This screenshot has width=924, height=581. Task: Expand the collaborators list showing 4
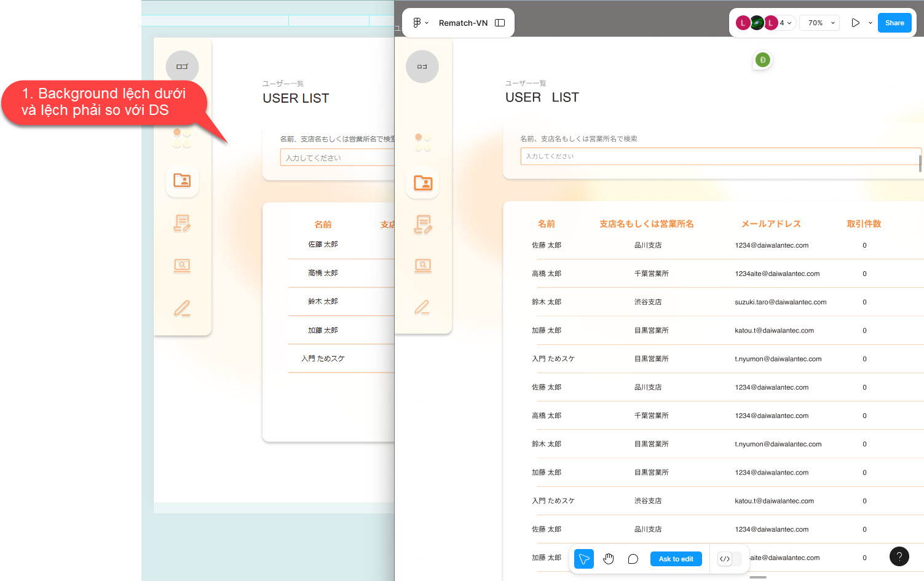[x=785, y=23]
